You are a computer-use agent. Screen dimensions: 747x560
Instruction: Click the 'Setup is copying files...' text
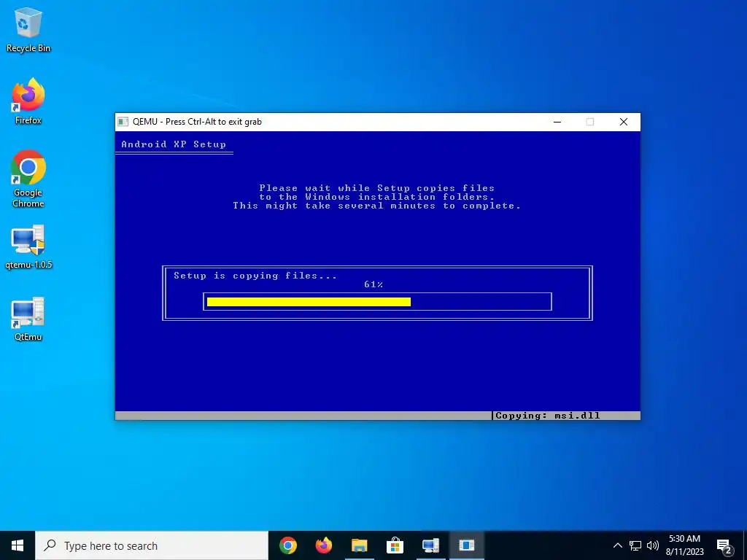[x=255, y=275]
